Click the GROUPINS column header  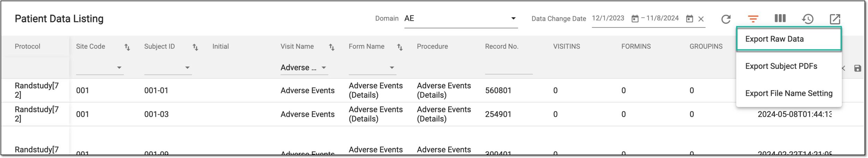coord(706,46)
